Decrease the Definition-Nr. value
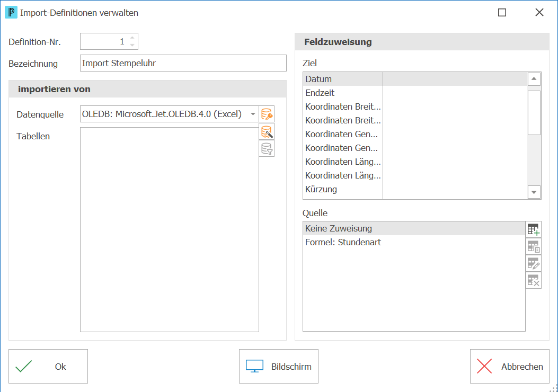558x392 pixels. point(132,45)
